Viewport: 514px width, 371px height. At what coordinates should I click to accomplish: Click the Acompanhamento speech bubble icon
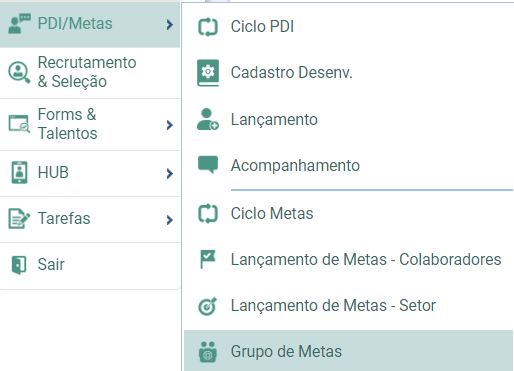click(x=208, y=165)
